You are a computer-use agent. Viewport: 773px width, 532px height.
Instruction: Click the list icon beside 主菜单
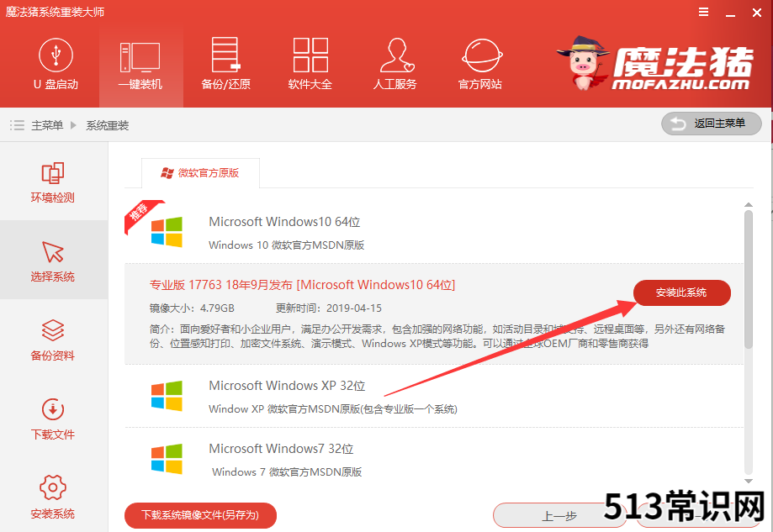(17, 125)
